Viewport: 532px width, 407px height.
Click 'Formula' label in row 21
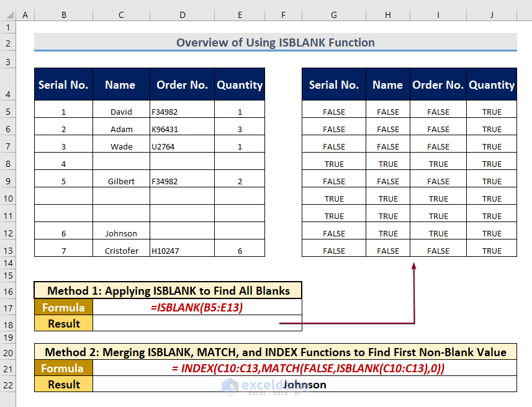(63, 368)
